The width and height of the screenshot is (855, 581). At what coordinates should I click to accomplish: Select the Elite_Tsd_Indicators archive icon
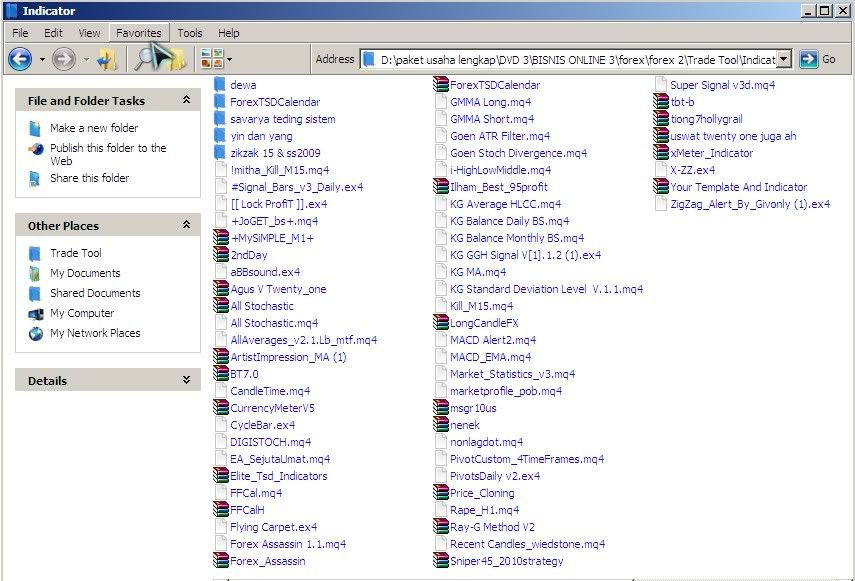click(x=221, y=476)
